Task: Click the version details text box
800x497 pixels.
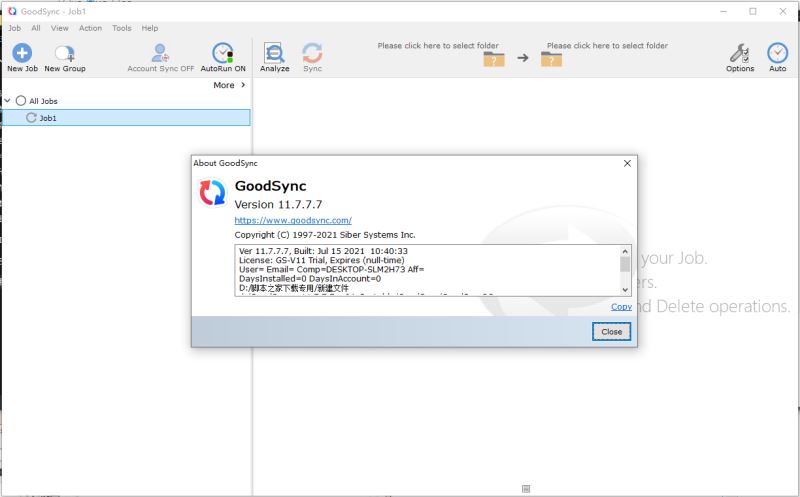Action: [x=433, y=270]
